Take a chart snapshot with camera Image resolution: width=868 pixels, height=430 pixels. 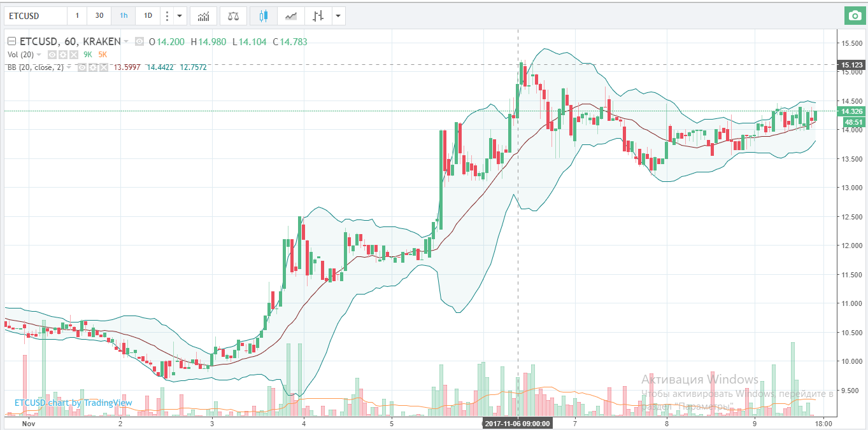(x=853, y=16)
